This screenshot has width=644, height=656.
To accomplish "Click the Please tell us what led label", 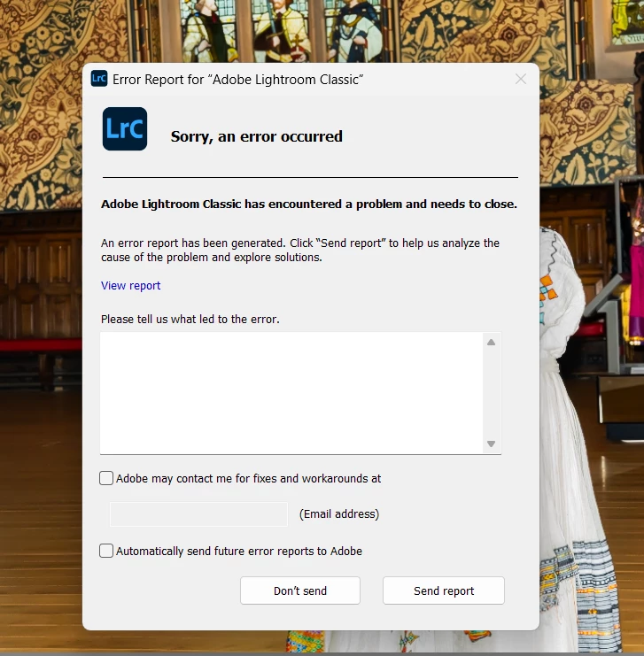I will tap(190, 320).
